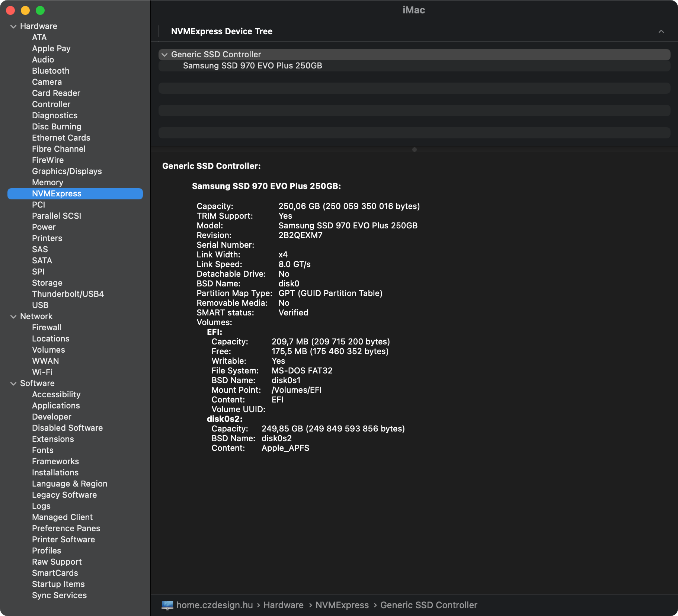The image size is (678, 616).
Task: Select Diagnostics in the sidebar
Action: [x=55, y=116]
